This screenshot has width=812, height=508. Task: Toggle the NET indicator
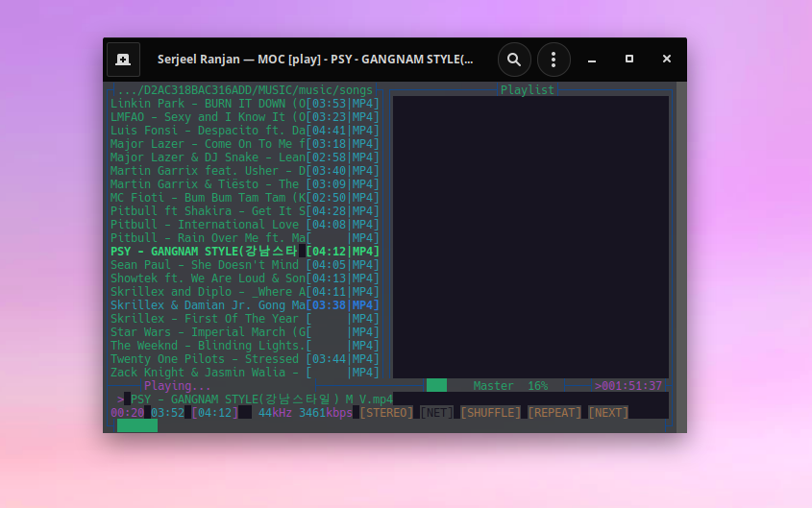[436, 413]
